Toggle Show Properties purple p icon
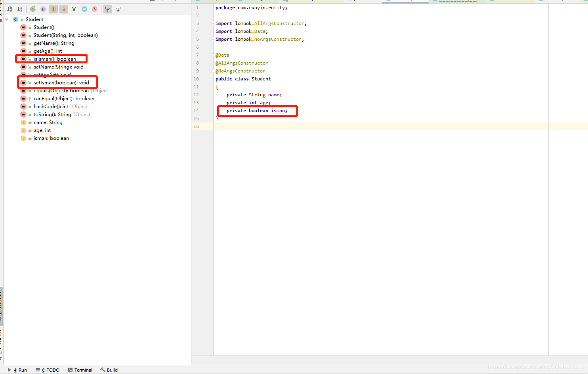Viewport: 588px width, 374px height. point(43,9)
